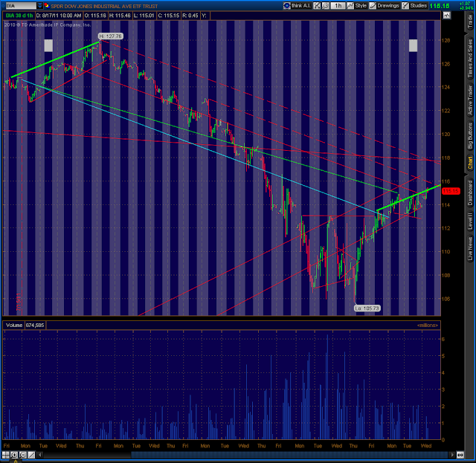Click the chart mode icon below the Studies button
Viewport: 476px width, 463px height.
click(x=446, y=16)
